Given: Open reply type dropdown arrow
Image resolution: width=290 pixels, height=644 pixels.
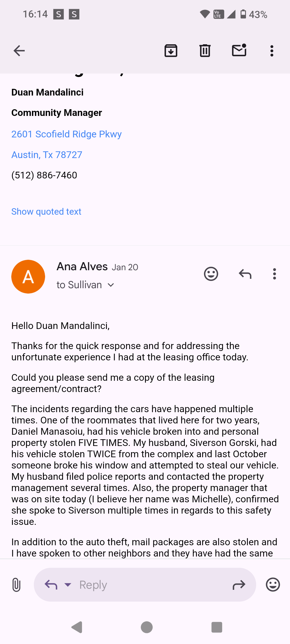Looking at the screenshot, I should click(68, 585).
